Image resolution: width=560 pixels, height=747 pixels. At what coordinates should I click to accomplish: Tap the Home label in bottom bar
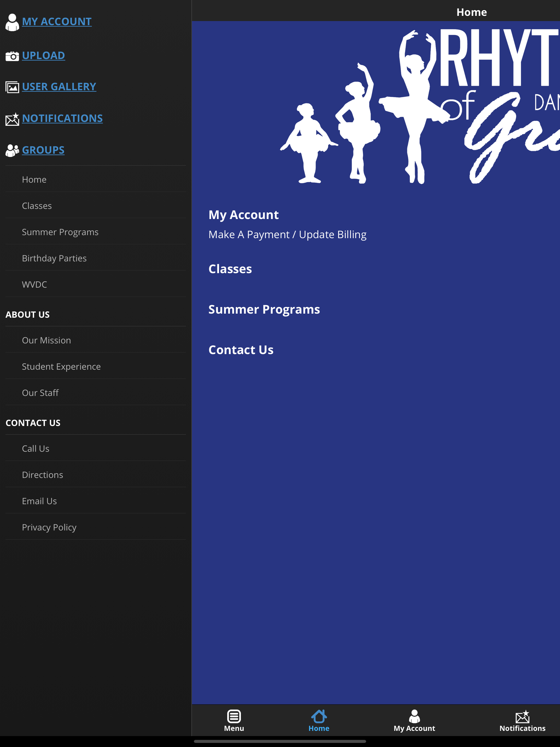pos(319,728)
